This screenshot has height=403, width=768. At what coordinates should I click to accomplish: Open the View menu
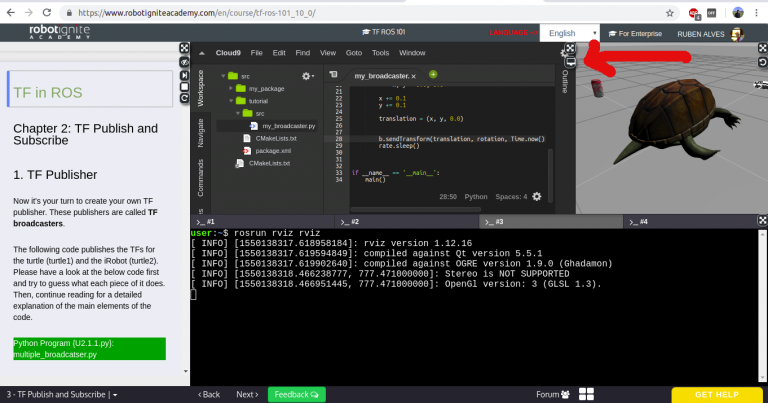[328, 53]
